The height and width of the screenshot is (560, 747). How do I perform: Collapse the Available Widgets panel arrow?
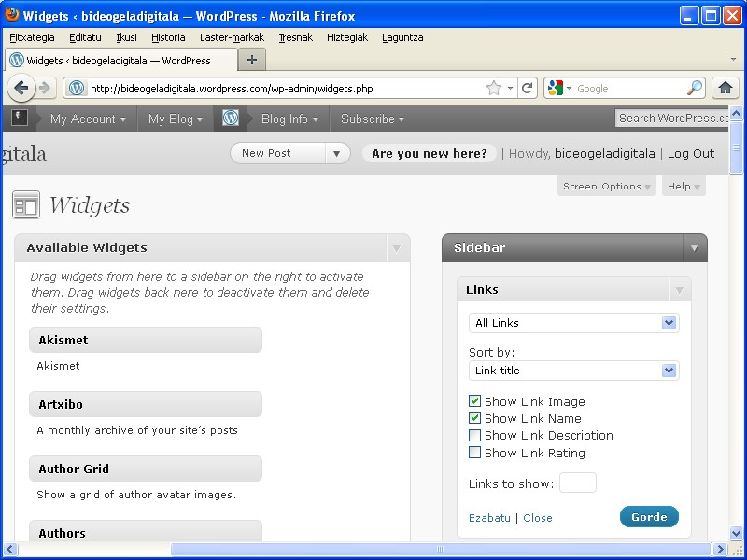click(x=396, y=248)
